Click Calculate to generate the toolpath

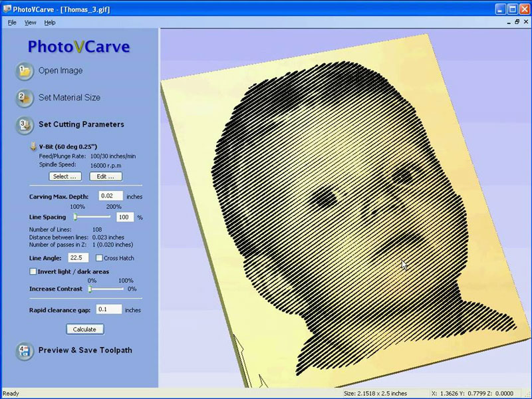click(84, 329)
